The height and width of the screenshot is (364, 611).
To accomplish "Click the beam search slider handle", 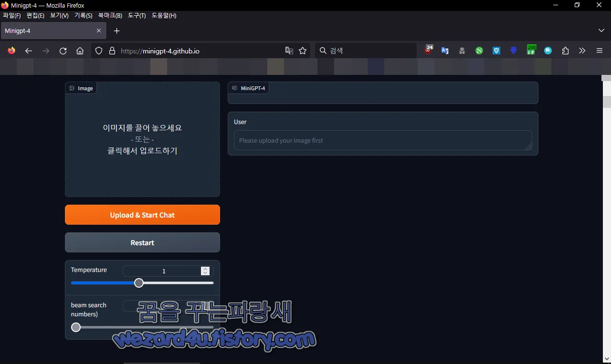I will click(76, 327).
